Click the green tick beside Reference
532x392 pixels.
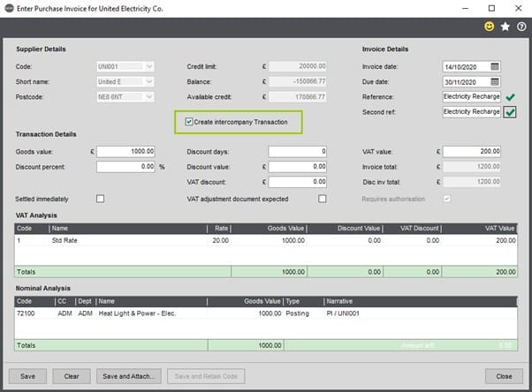510,97
